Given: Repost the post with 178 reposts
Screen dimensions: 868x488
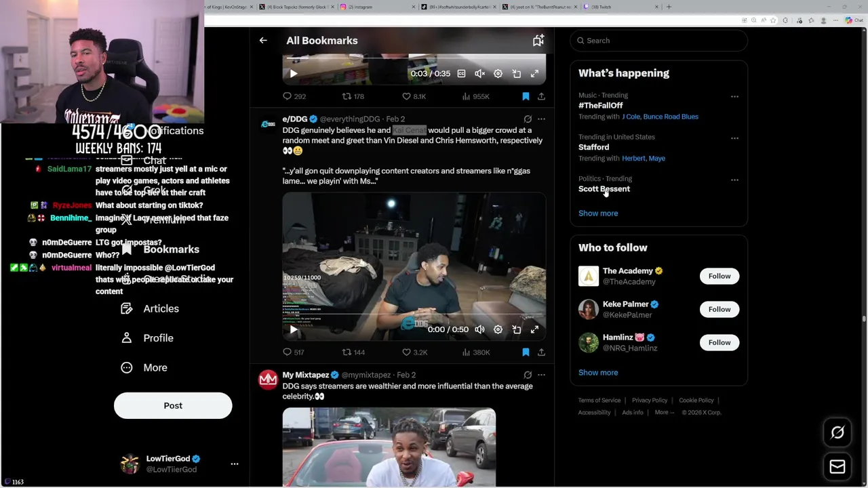Looking at the screenshot, I should coord(353,96).
